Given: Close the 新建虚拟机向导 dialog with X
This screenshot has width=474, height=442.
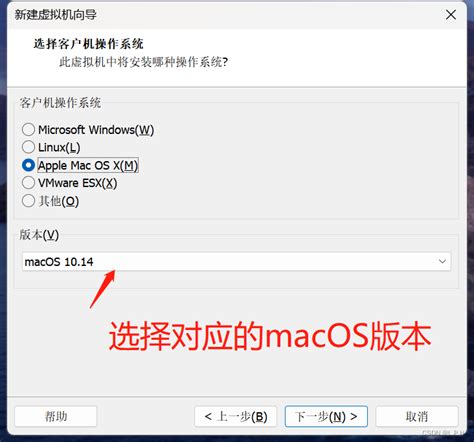Looking at the screenshot, I should click(x=451, y=15).
